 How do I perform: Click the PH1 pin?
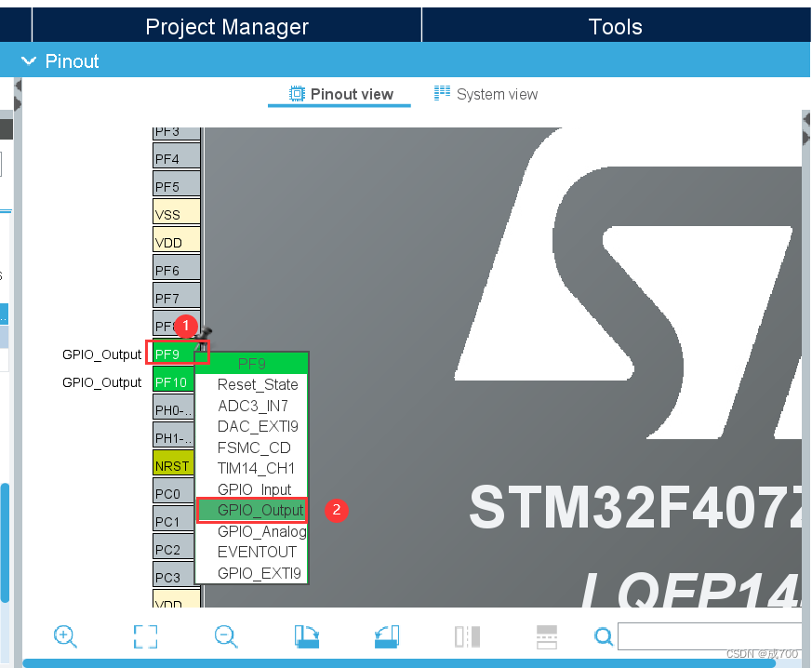click(x=174, y=435)
